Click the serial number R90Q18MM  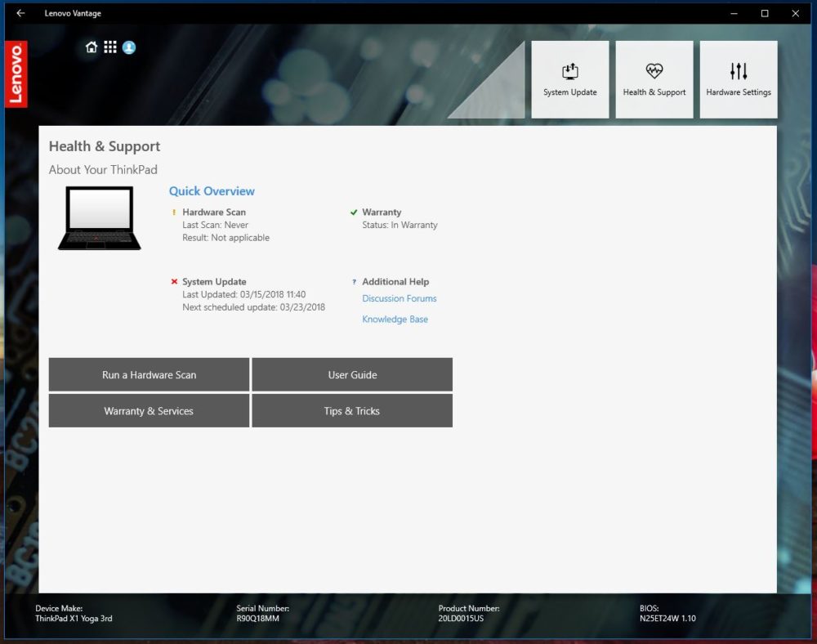[258, 619]
